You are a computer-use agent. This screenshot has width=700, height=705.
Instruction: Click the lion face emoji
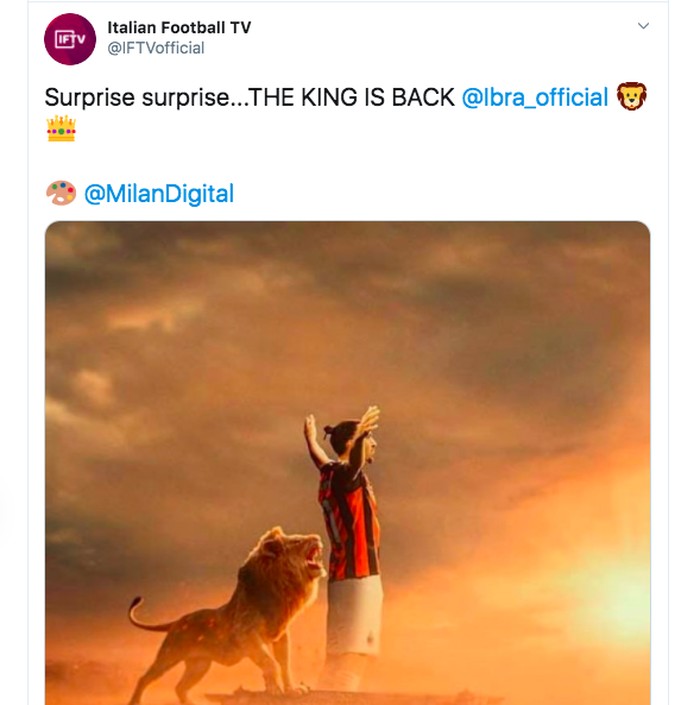point(632,97)
